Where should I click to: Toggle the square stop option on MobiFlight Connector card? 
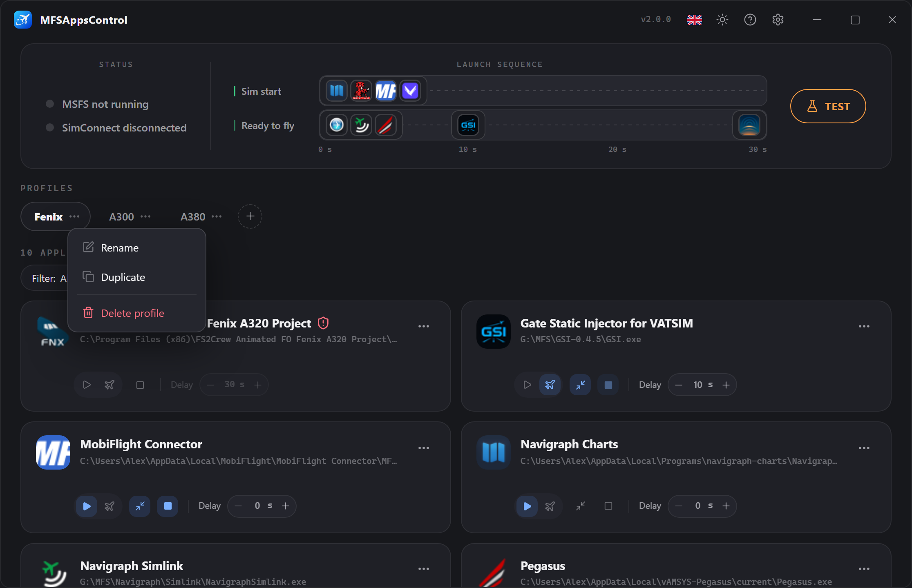coord(168,506)
